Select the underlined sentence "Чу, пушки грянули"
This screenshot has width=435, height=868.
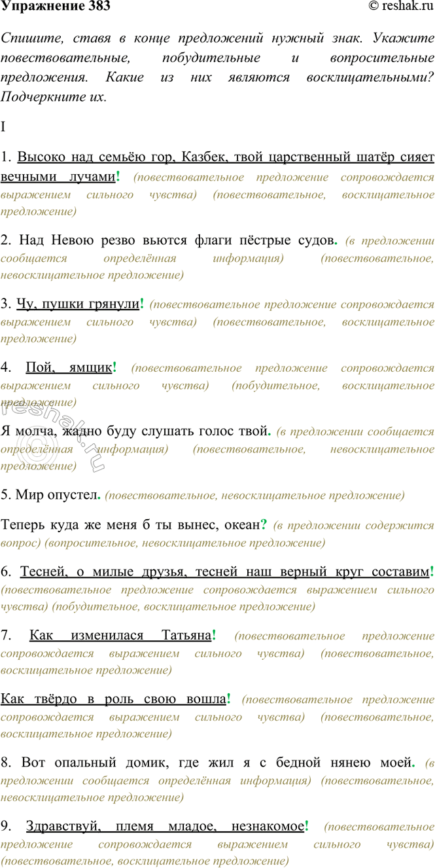77,304
